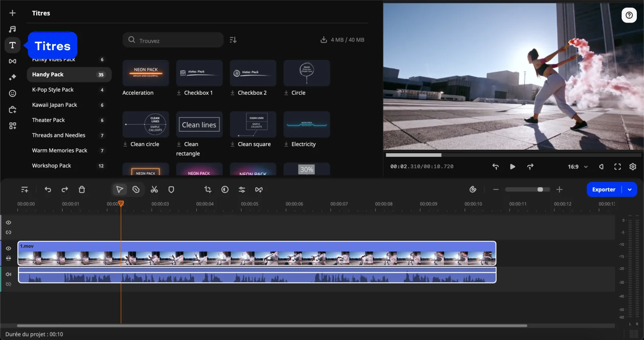Play the video preview
Image resolution: width=644 pixels, height=340 pixels.
tap(512, 167)
